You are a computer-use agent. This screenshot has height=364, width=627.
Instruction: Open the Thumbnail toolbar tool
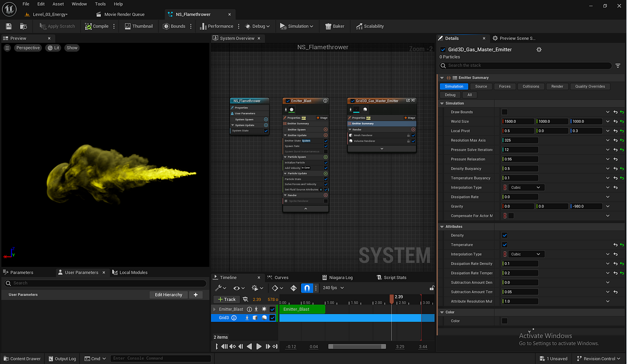(x=138, y=26)
